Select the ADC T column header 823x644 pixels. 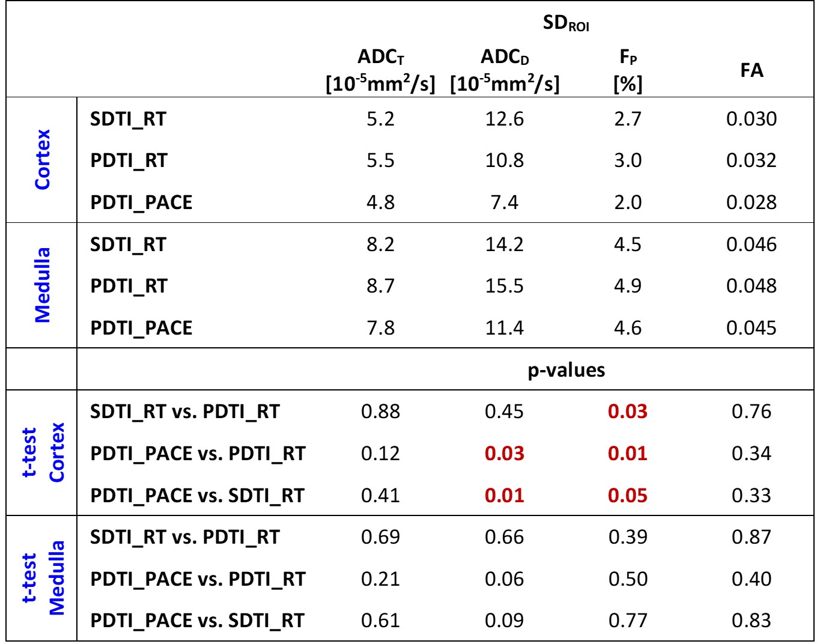click(x=380, y=71)
